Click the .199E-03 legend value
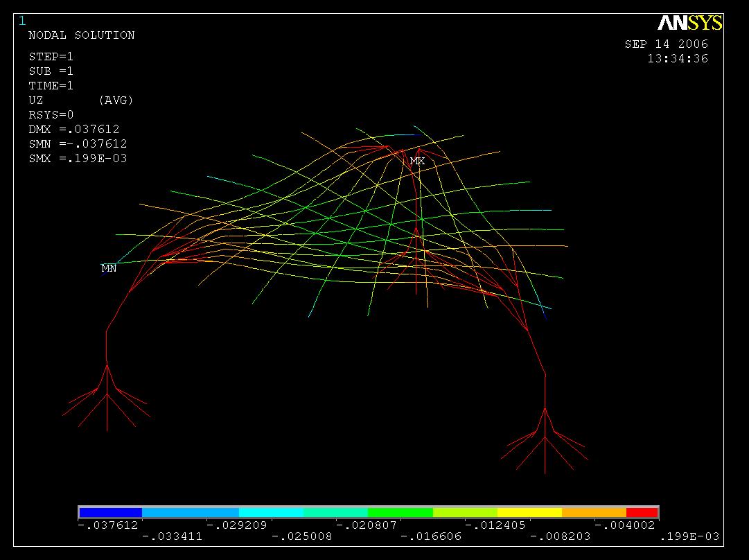 [690, 536]
